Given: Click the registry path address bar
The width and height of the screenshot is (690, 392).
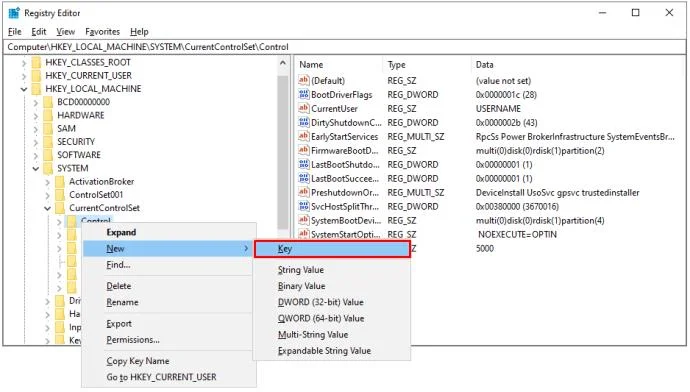Looking at the screenshot, I should pos(345,47).
